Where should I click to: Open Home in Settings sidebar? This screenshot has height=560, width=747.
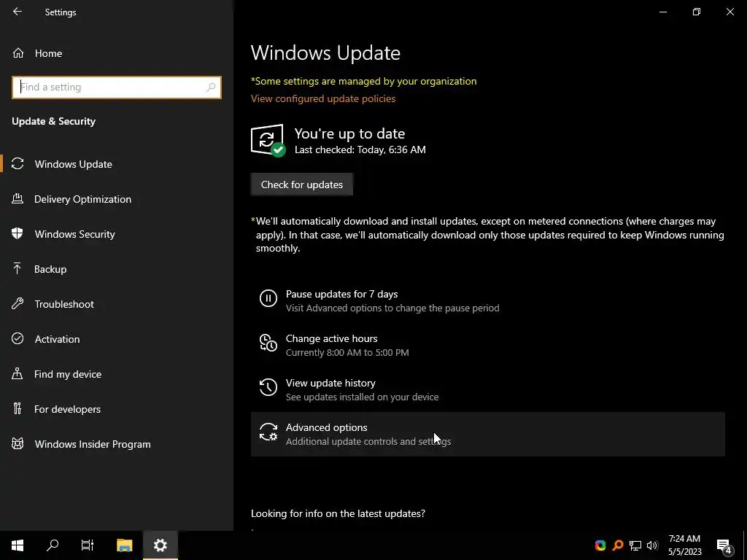(117, 53)
